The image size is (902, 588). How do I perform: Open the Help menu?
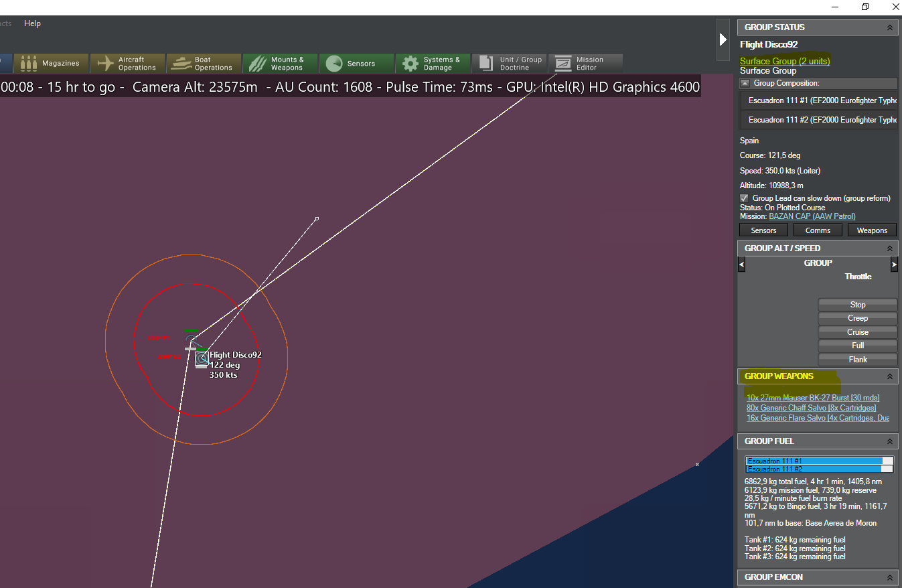pyautogui.click(x=32, y=23)
